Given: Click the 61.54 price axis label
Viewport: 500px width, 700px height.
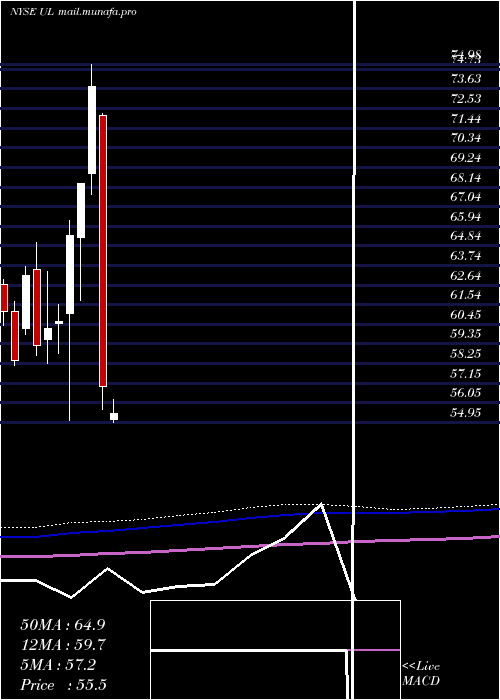Looking at the screenshot, I should [x=466, y=295].
